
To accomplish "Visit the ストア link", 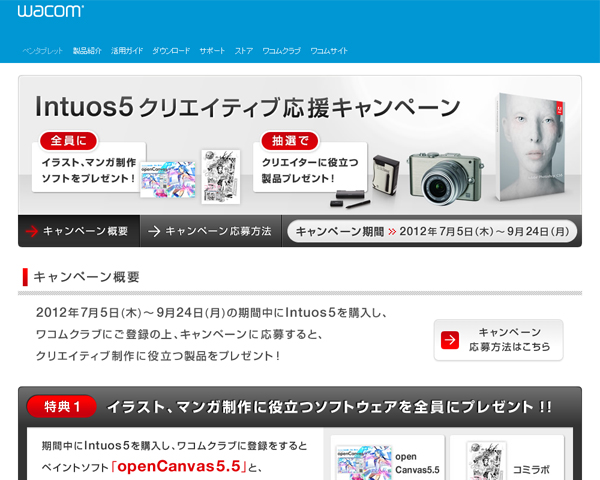I will [x=244, y=50].
